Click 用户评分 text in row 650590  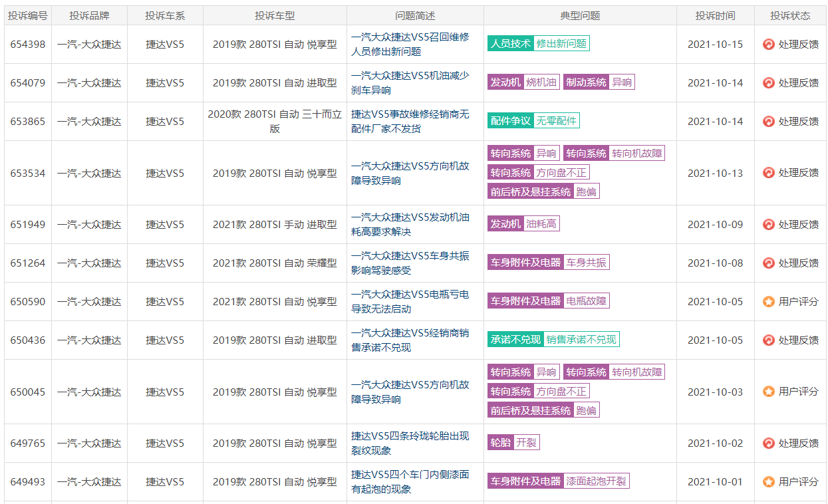point(799,302)
